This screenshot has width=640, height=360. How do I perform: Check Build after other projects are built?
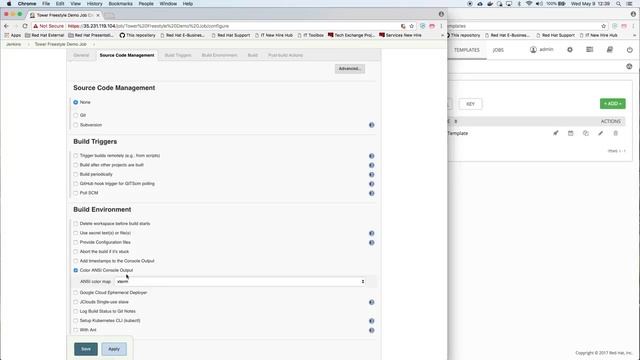click(76, 165)
